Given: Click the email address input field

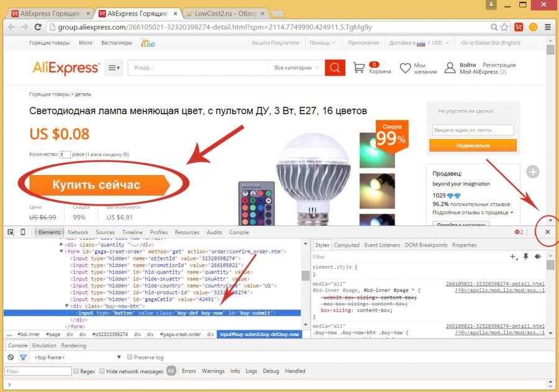Looking at the screenshot, I should pyautogui.click(x=473, y=130).
